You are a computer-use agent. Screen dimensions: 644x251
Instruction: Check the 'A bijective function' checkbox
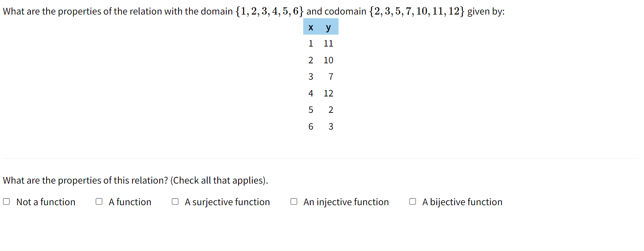point(412,201)
